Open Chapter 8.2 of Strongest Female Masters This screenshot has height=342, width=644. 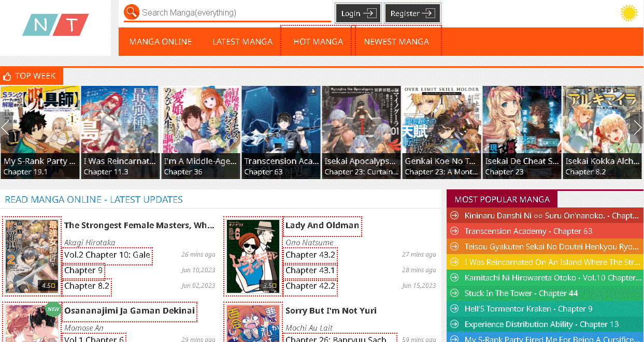pyautogui.click(x=87, y=286)
